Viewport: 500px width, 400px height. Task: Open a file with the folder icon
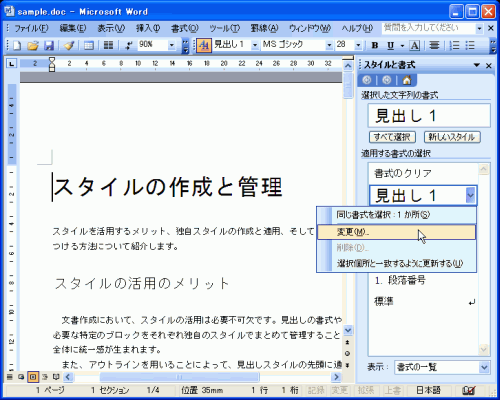[33, 45]
